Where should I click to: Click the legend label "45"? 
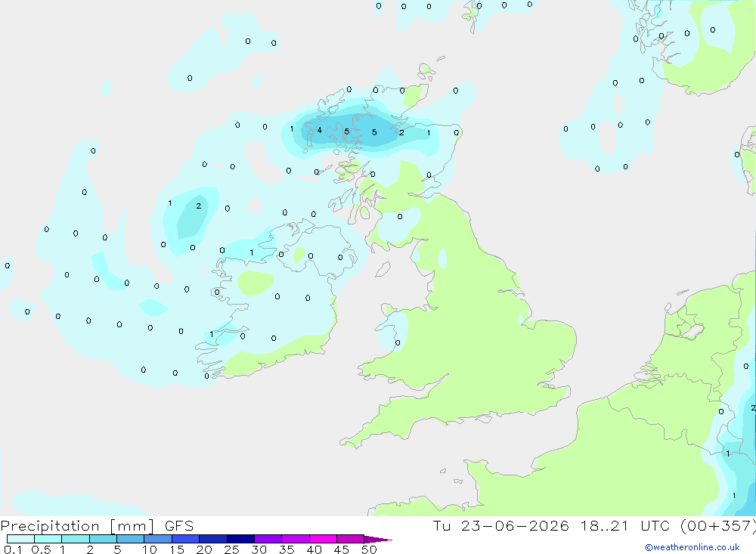[x=342, y=549]
